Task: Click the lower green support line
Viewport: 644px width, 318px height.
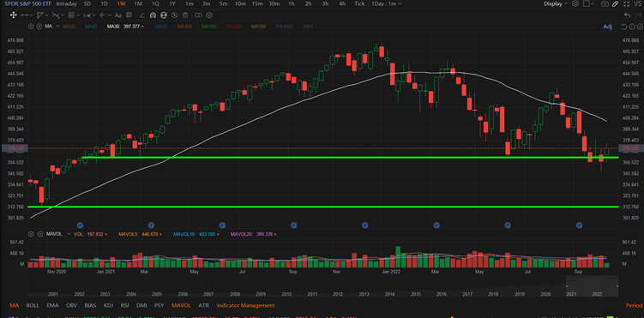Action: pos(323,207)
